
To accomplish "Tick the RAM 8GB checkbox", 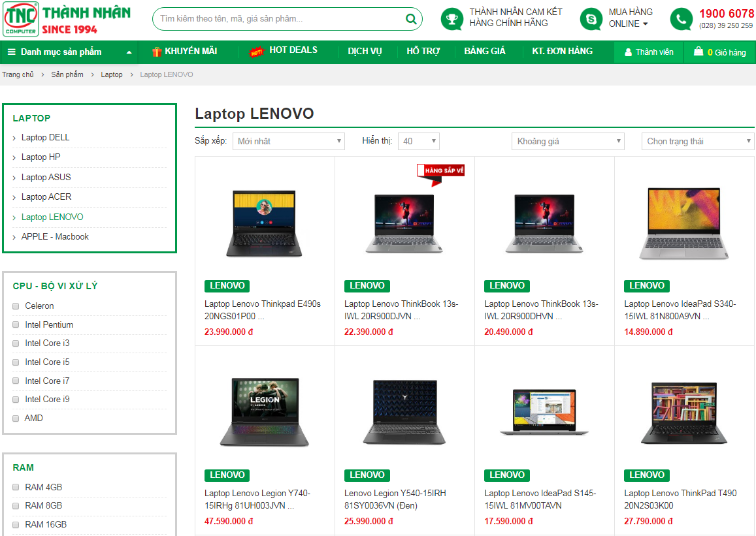I will point(16,506).
